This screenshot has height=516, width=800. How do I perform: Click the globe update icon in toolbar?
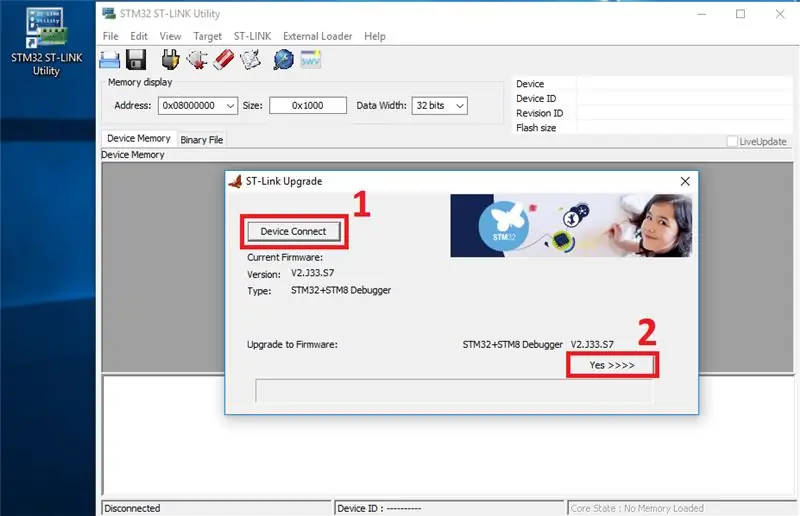point(284,60)
